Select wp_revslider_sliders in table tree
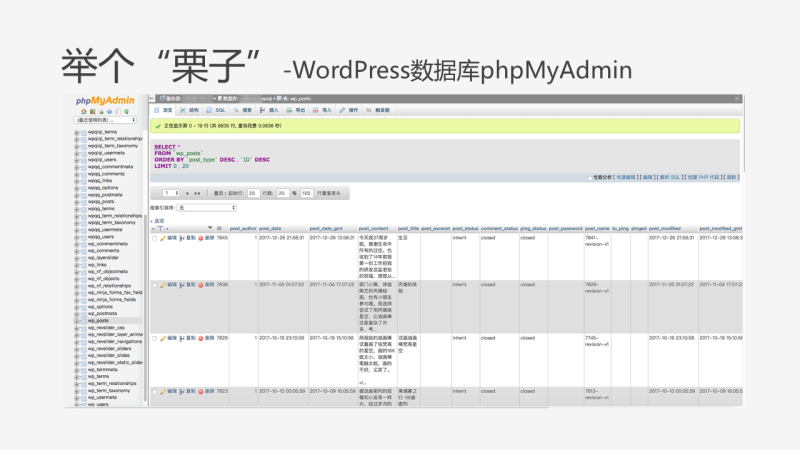 tap(109, 349)
